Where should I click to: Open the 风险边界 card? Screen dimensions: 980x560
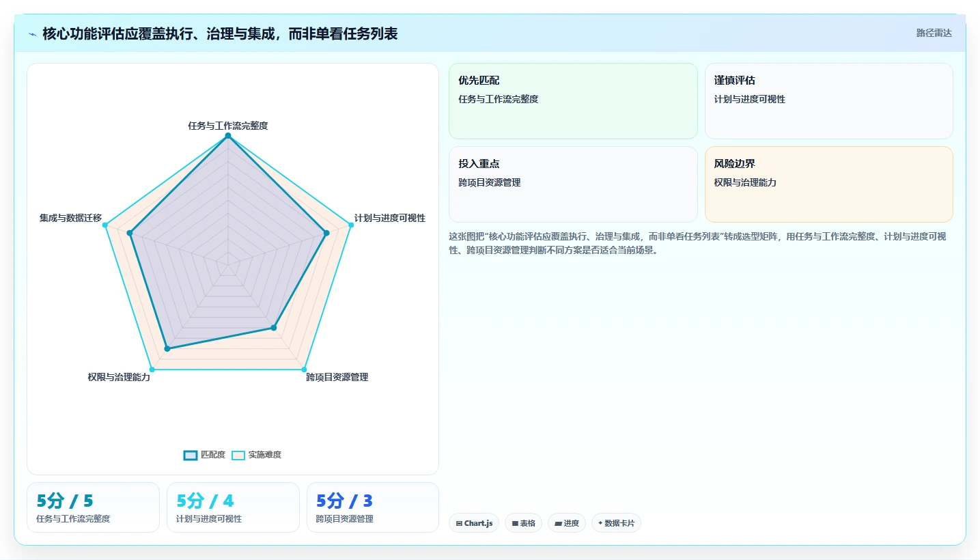coord(828,184)
